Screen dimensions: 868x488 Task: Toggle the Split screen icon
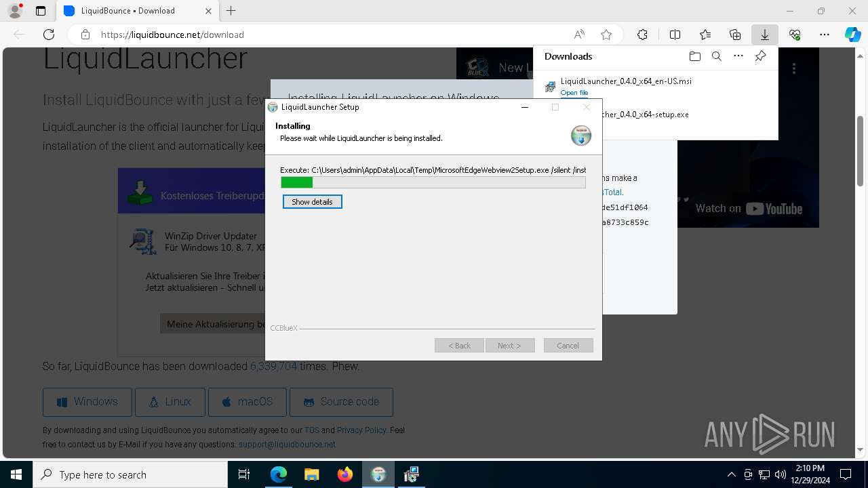coord(675,35)
